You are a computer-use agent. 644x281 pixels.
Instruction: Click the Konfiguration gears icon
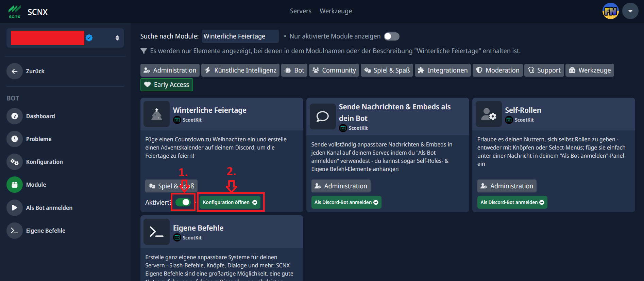(14, 162)
